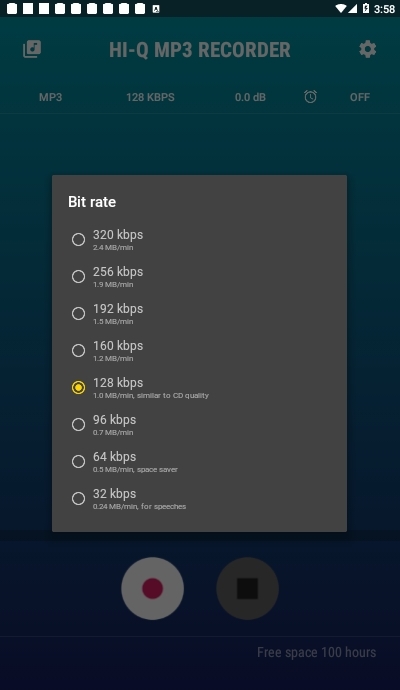Start recording with the red record button
Image resolution: width=400 pixels, height=690 pixels.
152,588
